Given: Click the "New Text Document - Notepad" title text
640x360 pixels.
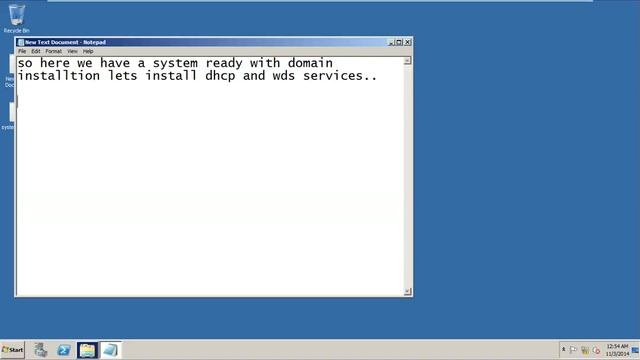Looking at the screenshot, I should 65,42.
